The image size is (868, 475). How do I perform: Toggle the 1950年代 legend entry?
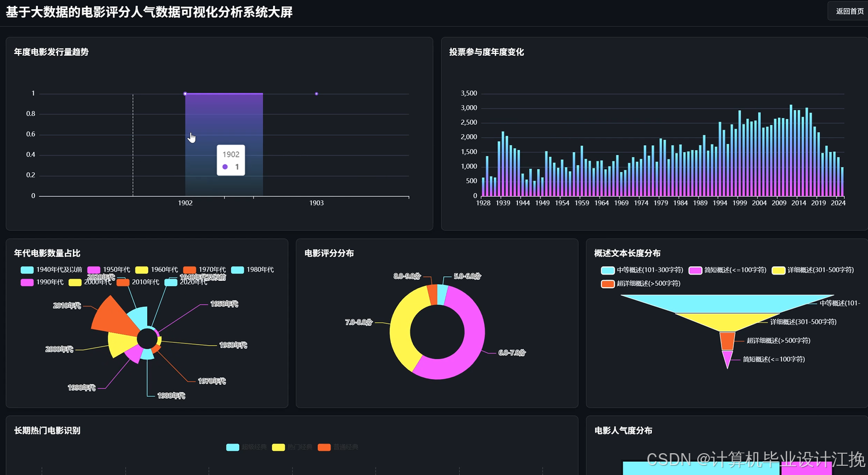[109, 270]
